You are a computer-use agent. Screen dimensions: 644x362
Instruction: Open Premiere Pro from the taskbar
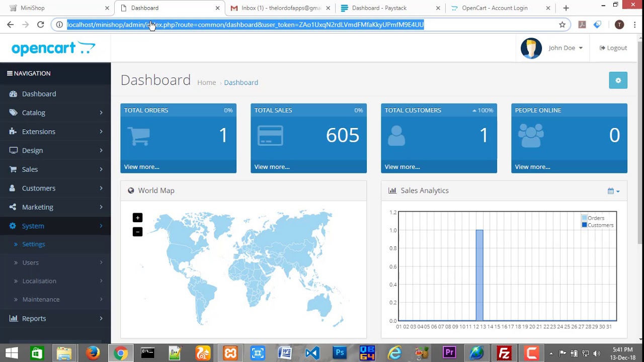point(449,353)
